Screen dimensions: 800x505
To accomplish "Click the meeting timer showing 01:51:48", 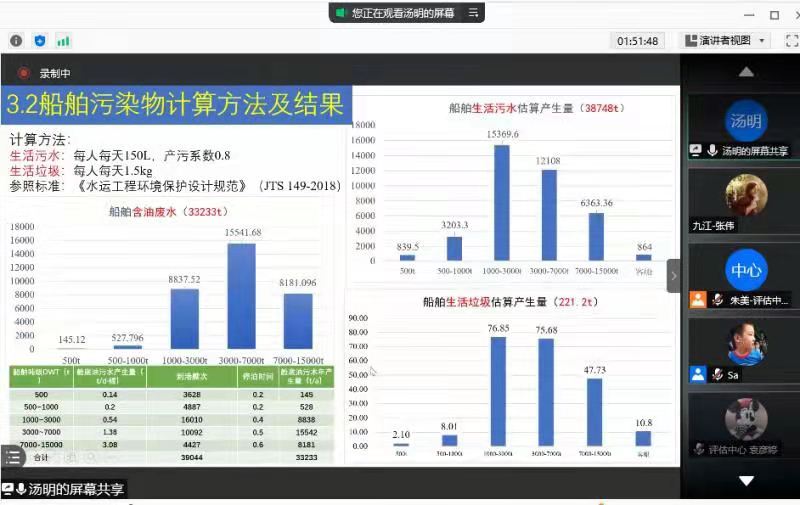I will 637,41.
